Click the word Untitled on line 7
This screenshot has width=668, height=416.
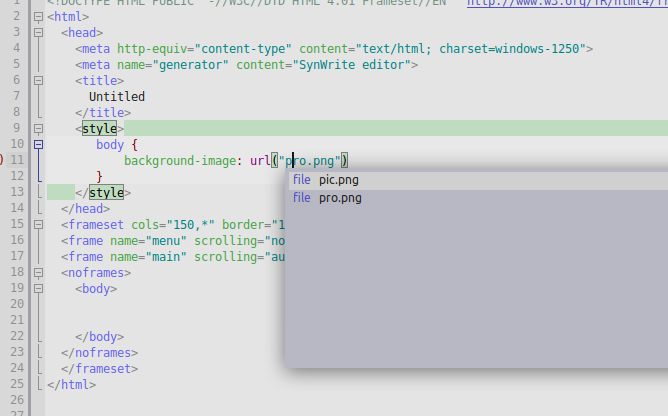[117, 97]
